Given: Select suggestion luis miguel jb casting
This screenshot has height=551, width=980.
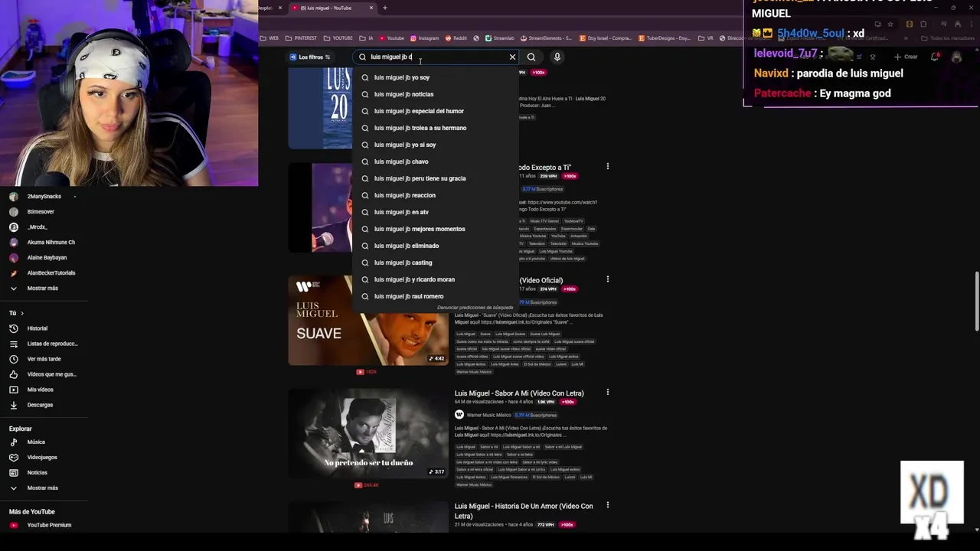Looking at the screenshot, I should [436, 262].
